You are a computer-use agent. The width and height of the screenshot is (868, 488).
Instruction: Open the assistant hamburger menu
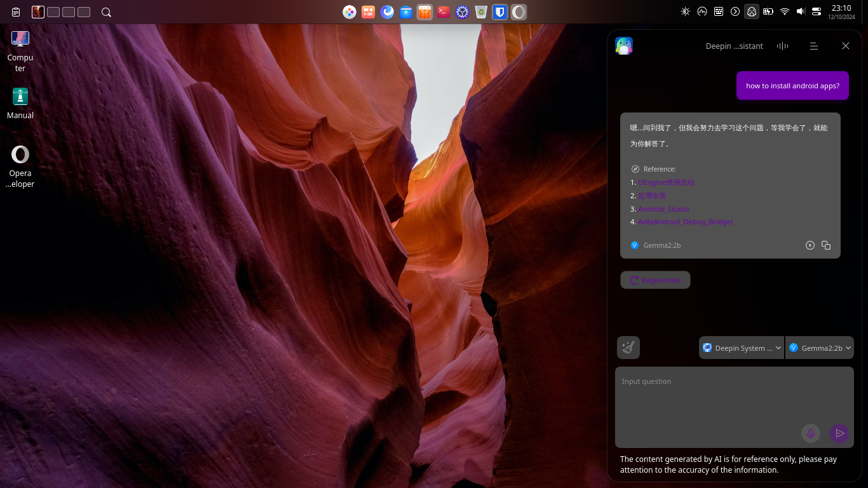(814, 46)
